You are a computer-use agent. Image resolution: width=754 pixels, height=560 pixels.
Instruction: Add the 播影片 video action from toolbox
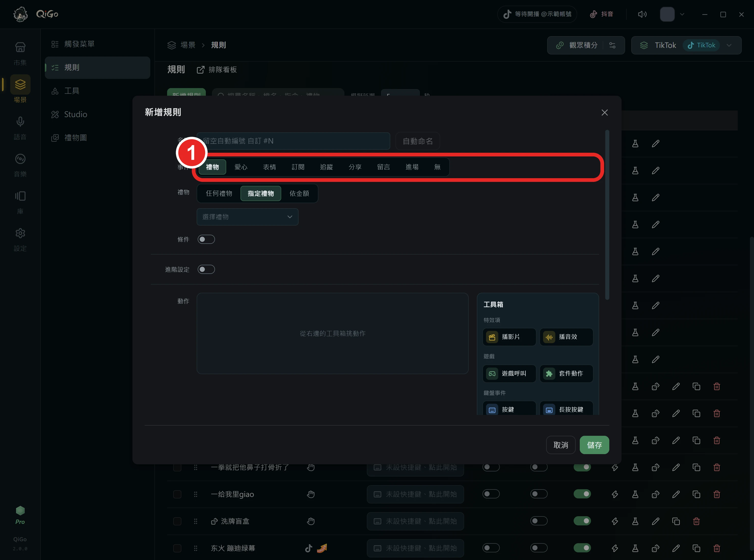click(x=509, y=337)
